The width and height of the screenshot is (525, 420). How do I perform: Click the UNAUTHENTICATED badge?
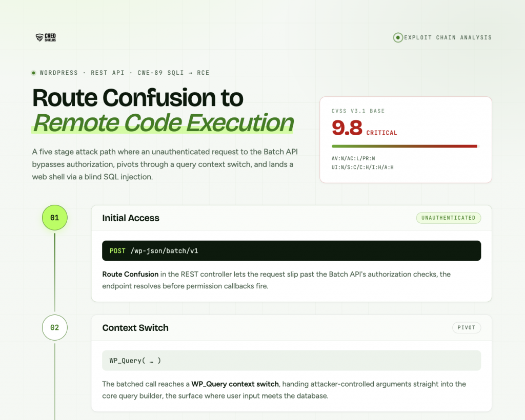[448, 218]
